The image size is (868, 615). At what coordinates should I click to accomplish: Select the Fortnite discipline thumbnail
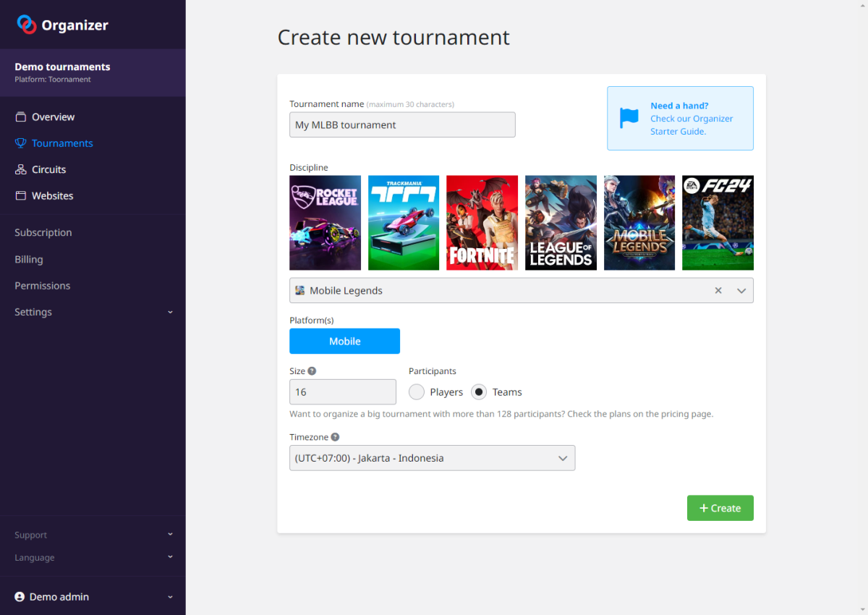(482, 222)
